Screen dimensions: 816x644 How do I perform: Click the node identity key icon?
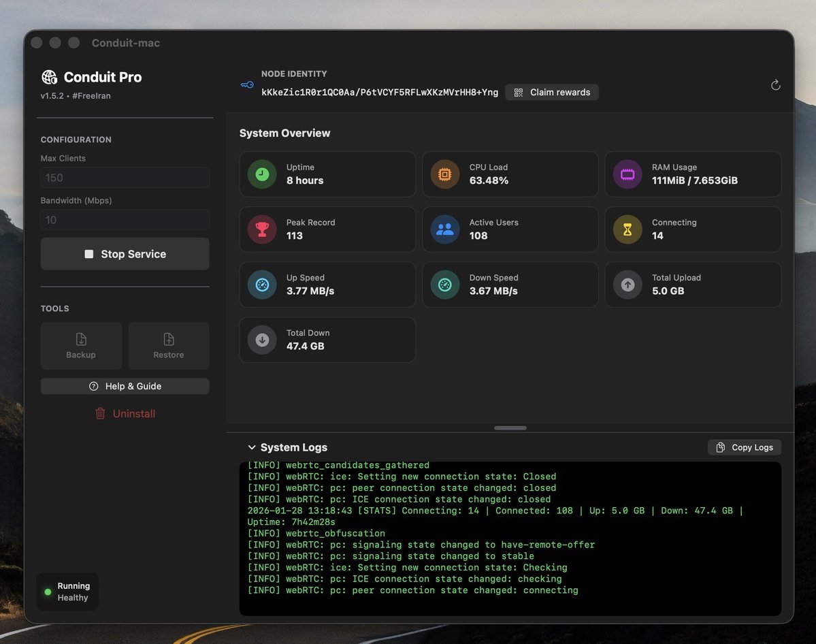pos(247,85)
